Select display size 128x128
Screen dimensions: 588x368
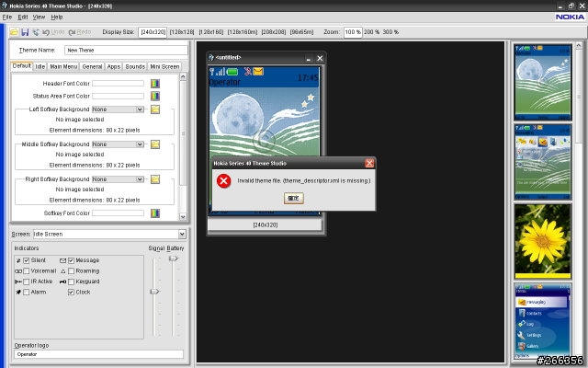[182, 32]
